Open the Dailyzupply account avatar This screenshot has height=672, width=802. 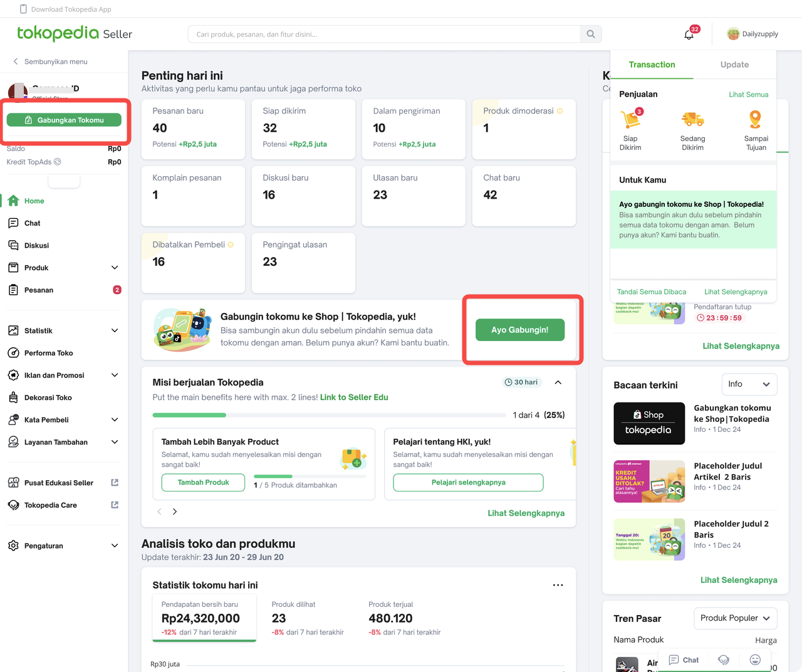(x=733, y=34)
